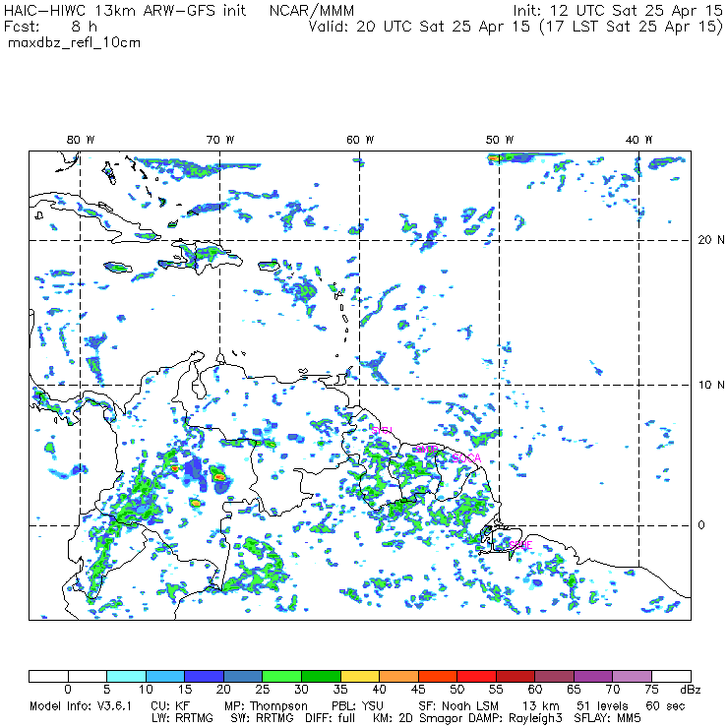Click the orange-red 45–50 dBZ legend swatch
This screenshot has width=728, height=728.
[x=438, y=676]
